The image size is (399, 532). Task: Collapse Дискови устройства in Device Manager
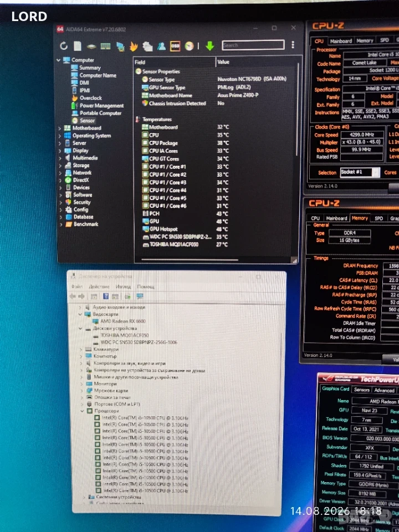click(80, 329)
